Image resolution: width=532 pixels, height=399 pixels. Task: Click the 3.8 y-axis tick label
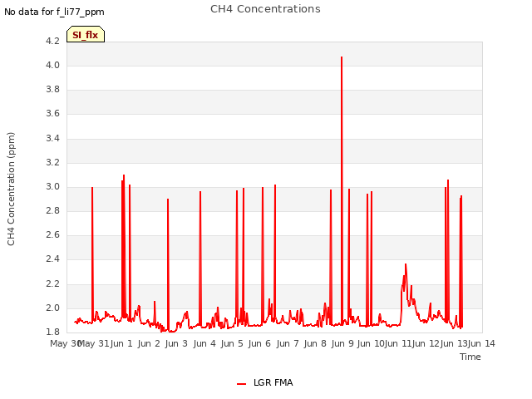coord(52,89)
